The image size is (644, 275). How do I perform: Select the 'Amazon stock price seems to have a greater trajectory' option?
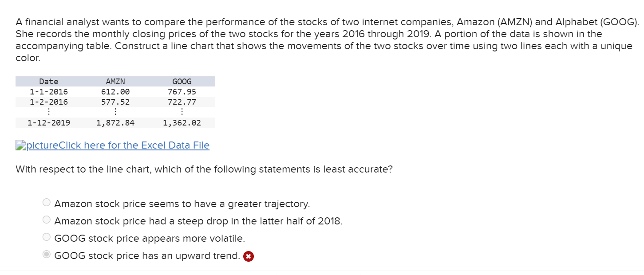pos(46,202)
